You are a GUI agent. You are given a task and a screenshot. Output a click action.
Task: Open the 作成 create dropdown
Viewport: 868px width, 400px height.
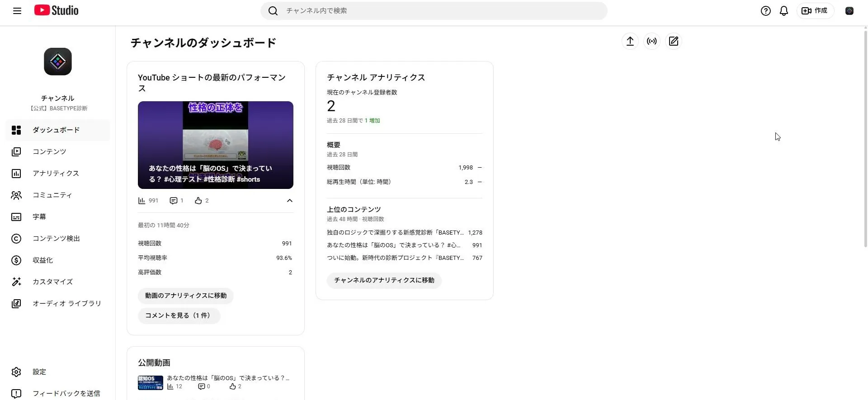click(815, 11)
